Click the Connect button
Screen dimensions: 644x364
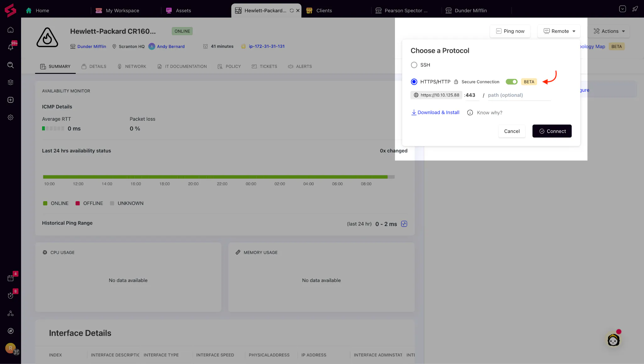552,131
